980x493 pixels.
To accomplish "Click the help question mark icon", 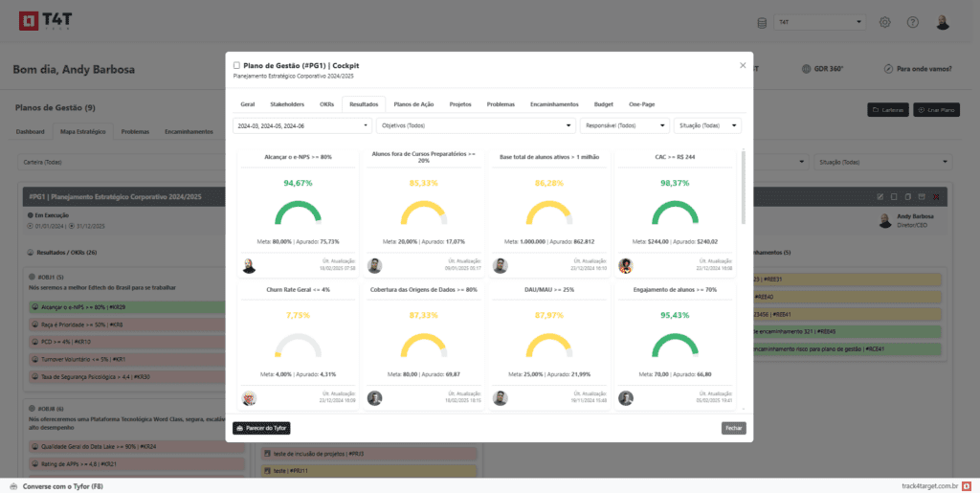I will [x=912, y=22].
